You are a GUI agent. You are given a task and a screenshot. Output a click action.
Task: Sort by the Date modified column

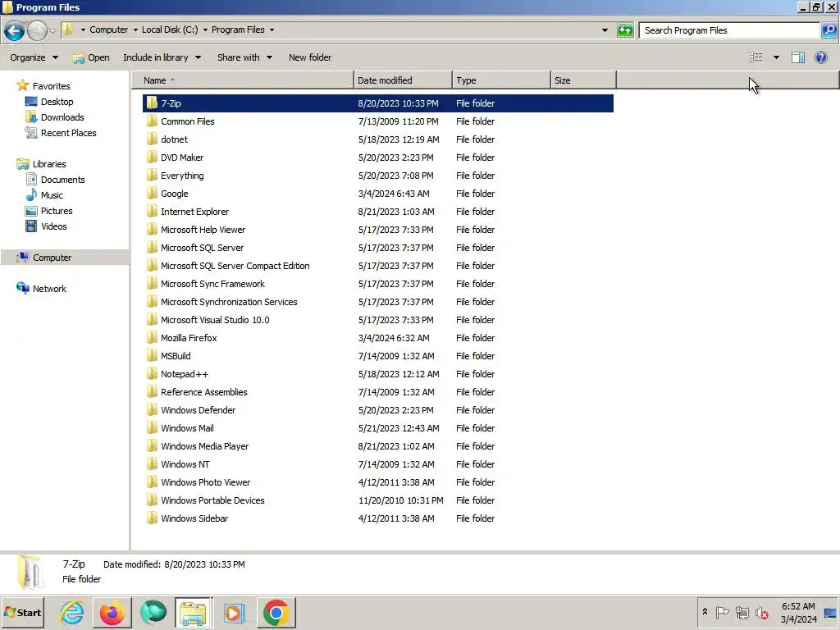click(403, 80)
